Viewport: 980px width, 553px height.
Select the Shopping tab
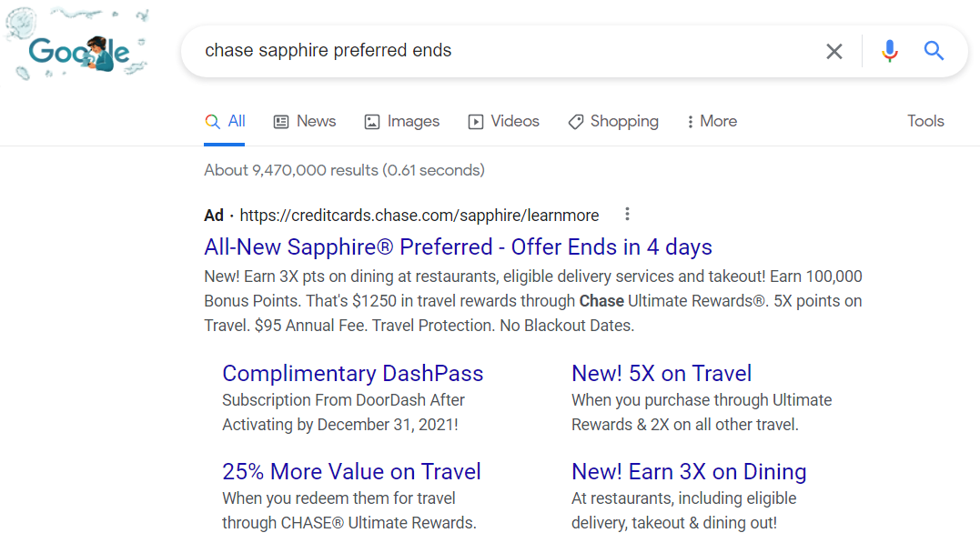(613, 121)
